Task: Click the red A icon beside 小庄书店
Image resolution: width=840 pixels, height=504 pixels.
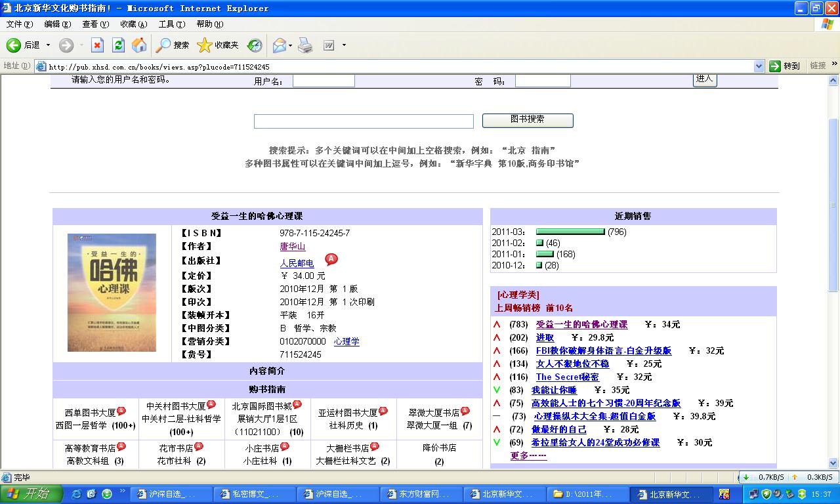Action: 284,446
